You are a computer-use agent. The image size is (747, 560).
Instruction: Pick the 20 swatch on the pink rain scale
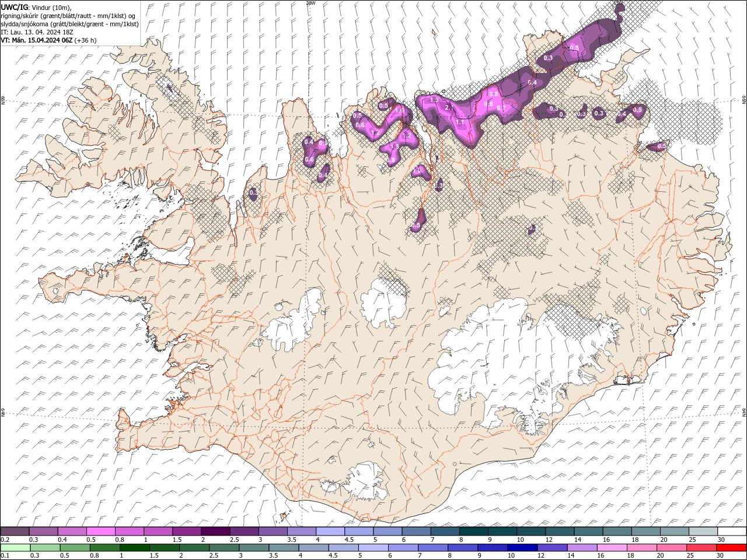click(672, 547)
